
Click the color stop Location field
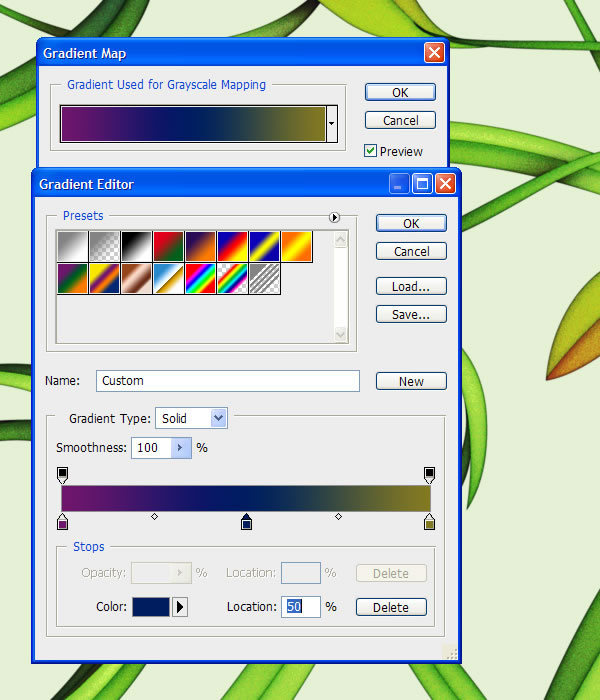click(301, 607)
